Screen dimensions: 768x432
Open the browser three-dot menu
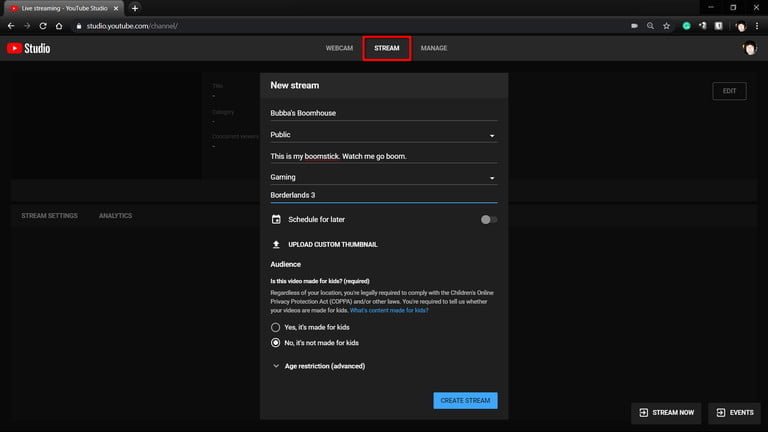click(x=757, y=26)
